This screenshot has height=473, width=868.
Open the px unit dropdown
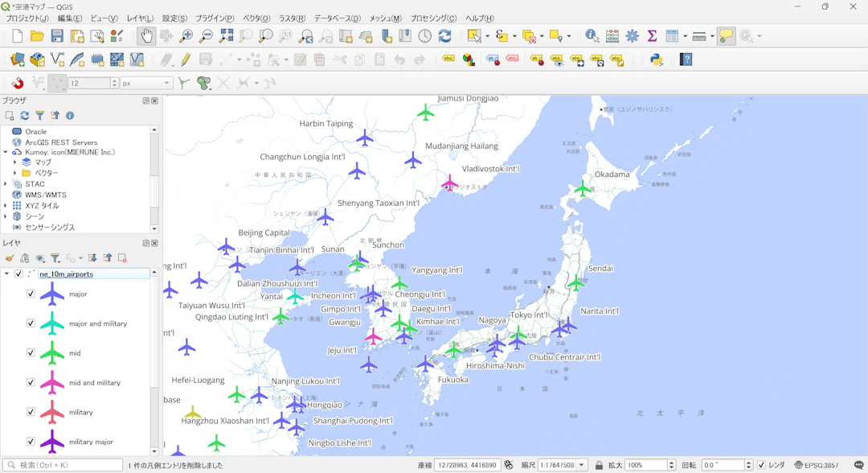(x=146, y=83)
